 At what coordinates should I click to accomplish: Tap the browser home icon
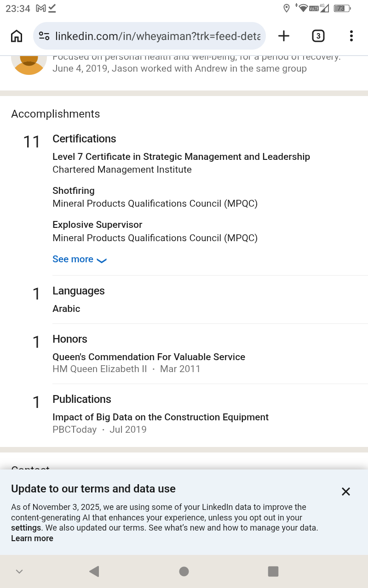click(x=17, y=36)
